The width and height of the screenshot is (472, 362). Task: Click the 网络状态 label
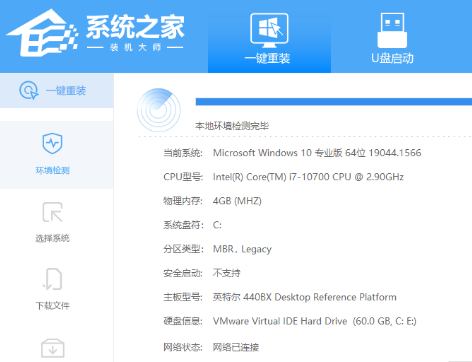pyautogui.click(x=183, y=347)
